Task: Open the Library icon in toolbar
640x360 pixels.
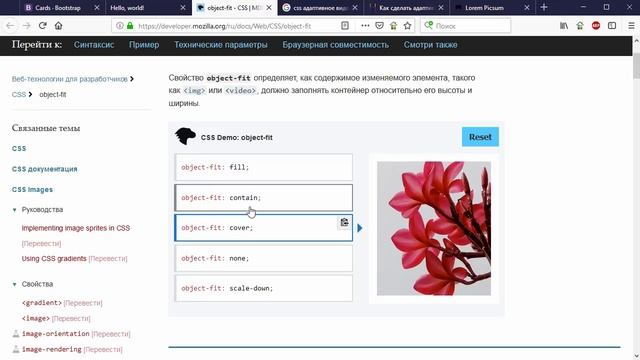Action: pyautogui.click(x=564, y=26)
